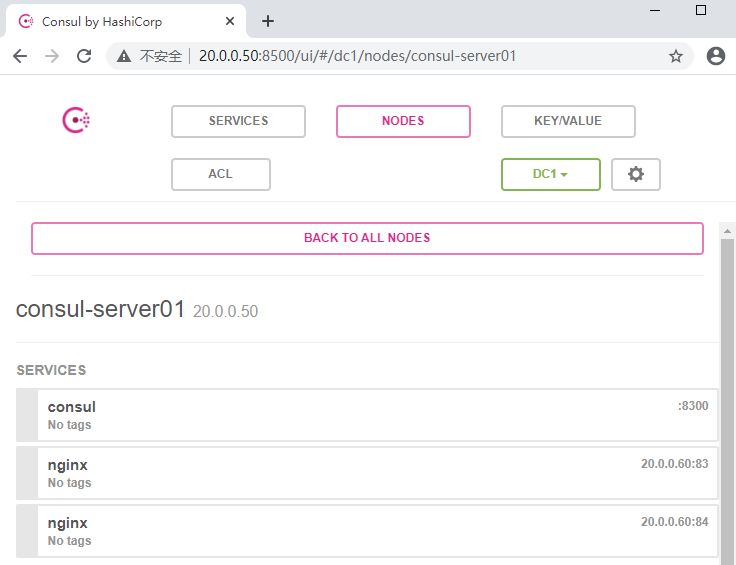Click the consul-server01 node heading

100,309
